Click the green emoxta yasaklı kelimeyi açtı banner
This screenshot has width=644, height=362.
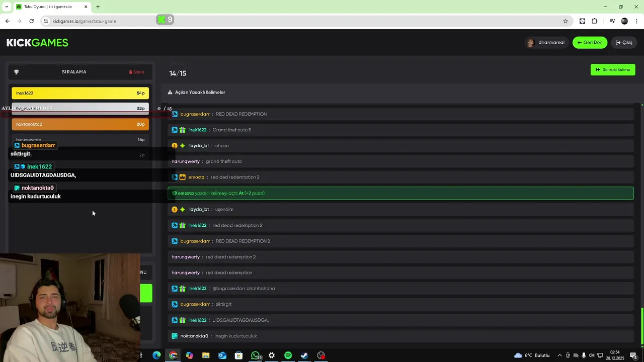point(400,193)
